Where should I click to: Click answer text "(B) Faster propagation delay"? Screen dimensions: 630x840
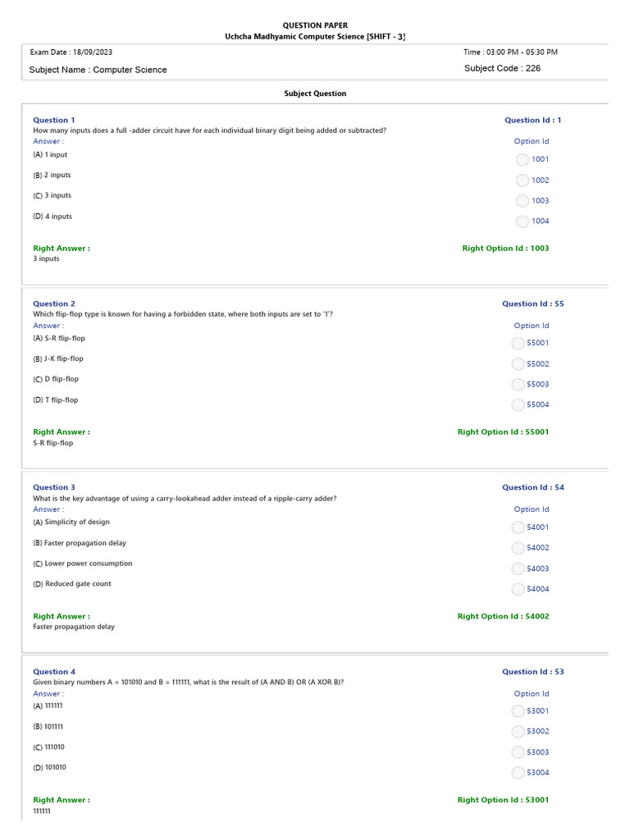pos(80,543)
